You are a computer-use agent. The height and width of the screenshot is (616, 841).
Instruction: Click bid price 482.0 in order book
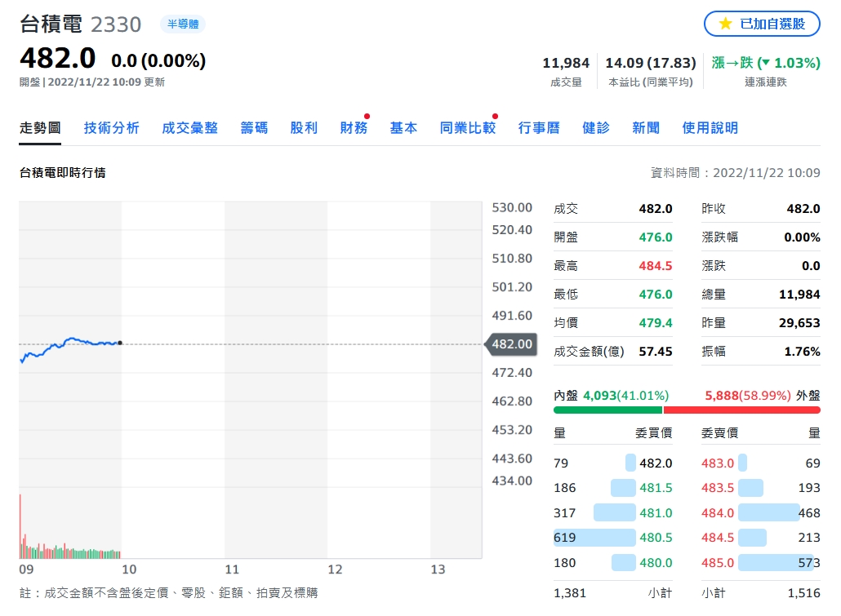(656, 463)
